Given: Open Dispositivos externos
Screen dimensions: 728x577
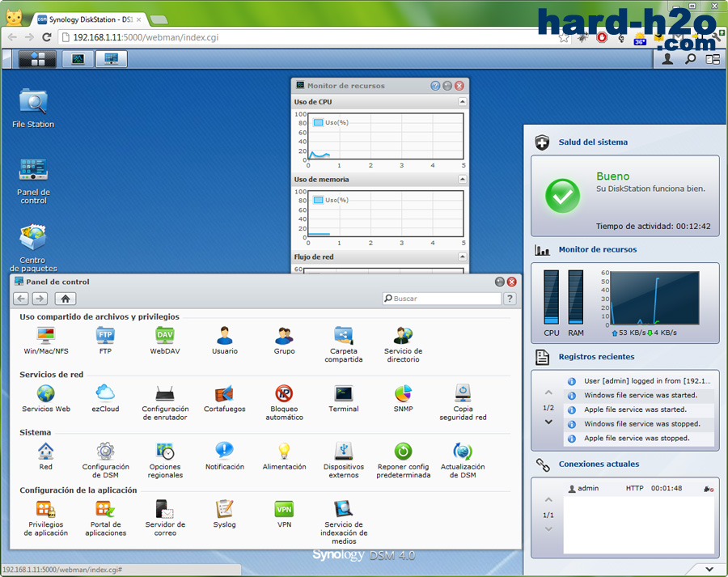Looking at the screenshot, I should coord(344,460).
